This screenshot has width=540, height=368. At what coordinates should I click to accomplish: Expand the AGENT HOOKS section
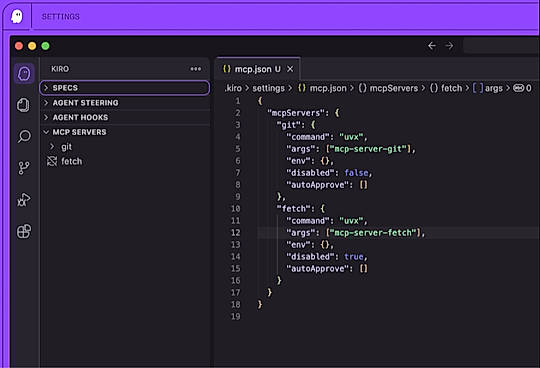(125, 117)
